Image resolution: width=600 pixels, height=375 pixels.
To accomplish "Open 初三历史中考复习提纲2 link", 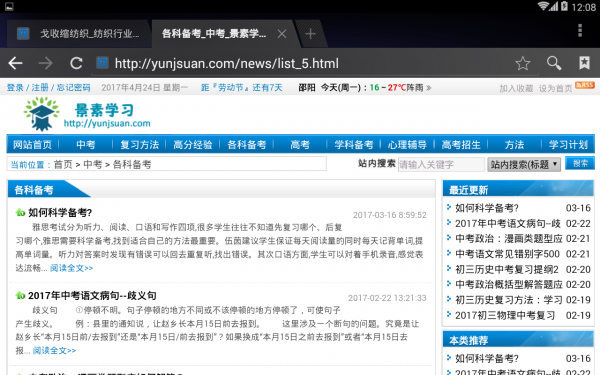I will pyautogui.click(x=507, y=269).
